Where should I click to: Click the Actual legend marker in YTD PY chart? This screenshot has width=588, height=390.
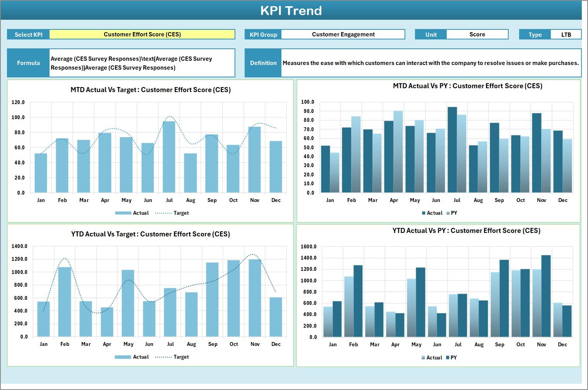(x=423, y=357)
